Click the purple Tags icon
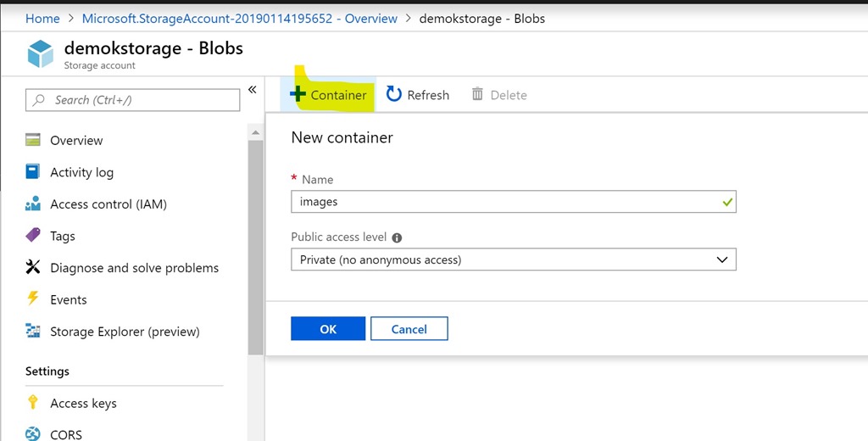This screenshot has height=441, width=868. tap(33, 235)
